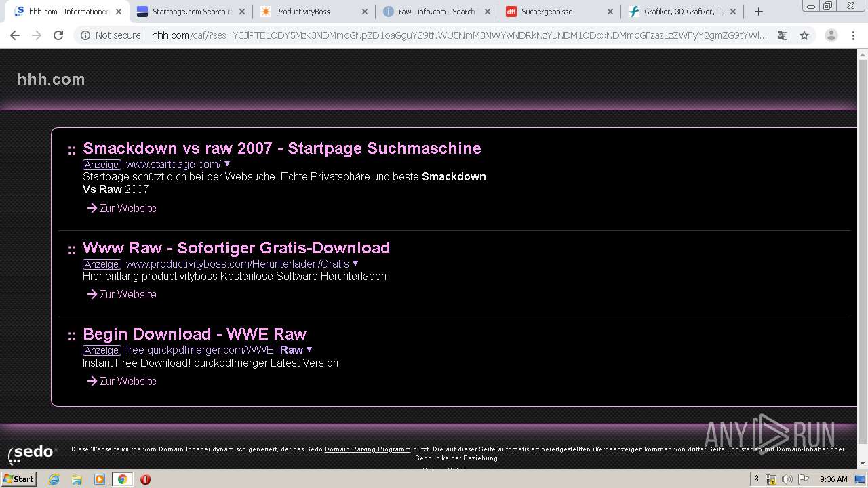Show hidden system tray icons
This screenshot has width=868, height=488.
pyautogui.click(x=756, y=479)
